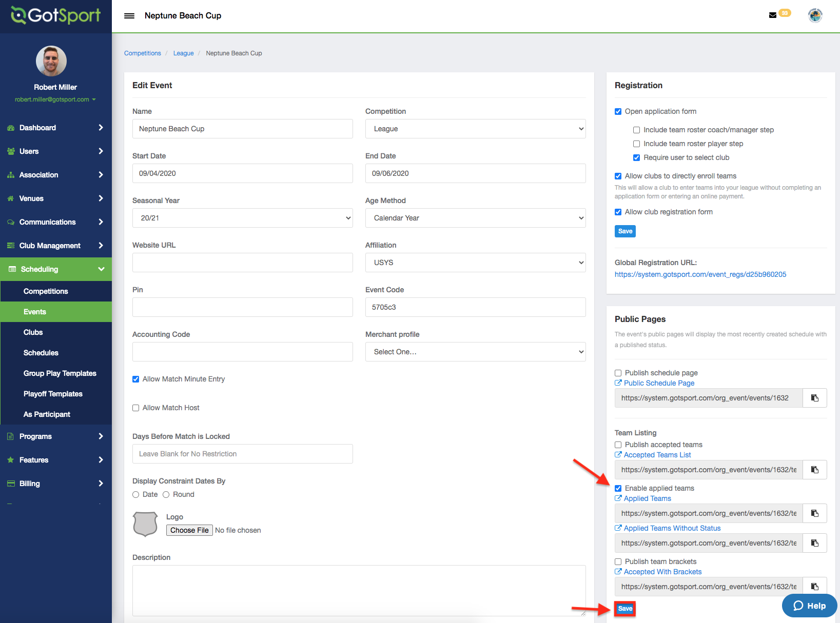Copy the public schedule page URL
This screenshot has width=840, height=623.
point(815,398)
